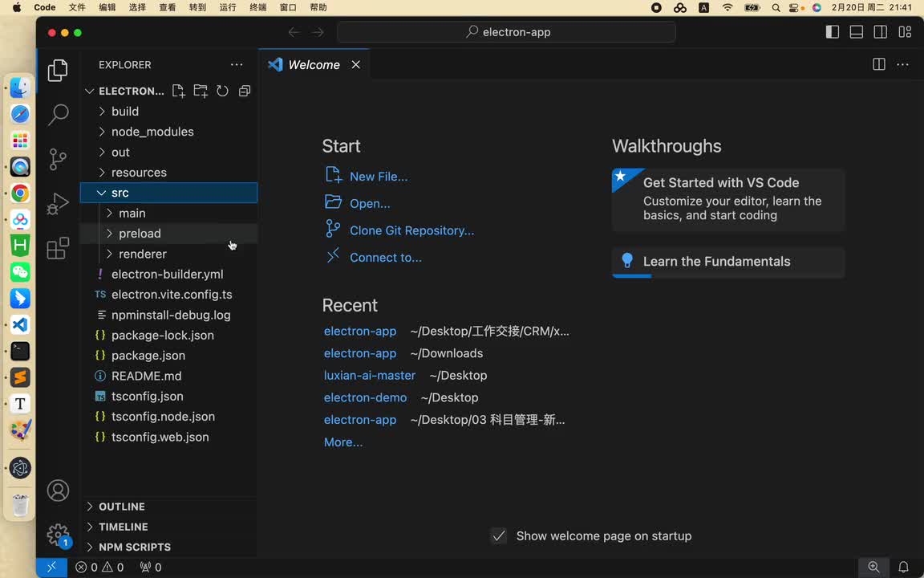Expand the OUTLINE section
Image resolution: width=924 pixels, height=578 pixels.
point(168,507)
